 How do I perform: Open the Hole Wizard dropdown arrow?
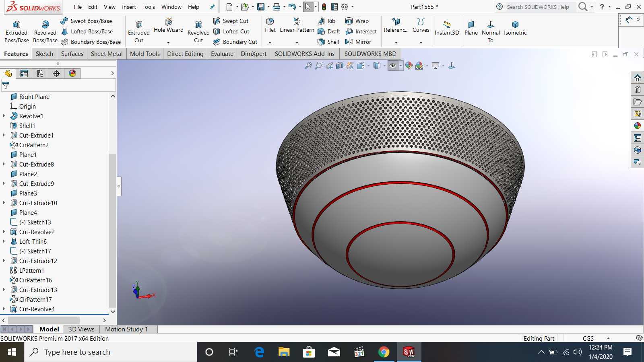[168, 42]
